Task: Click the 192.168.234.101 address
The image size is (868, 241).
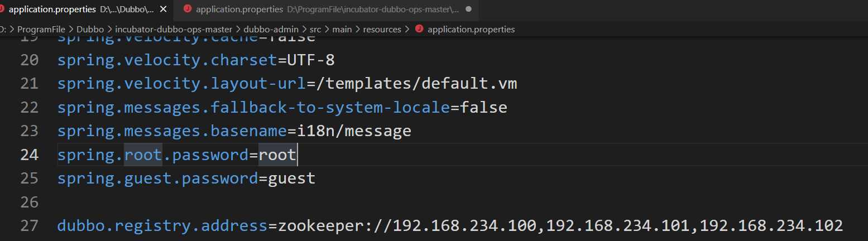Action: pos(618,226)
